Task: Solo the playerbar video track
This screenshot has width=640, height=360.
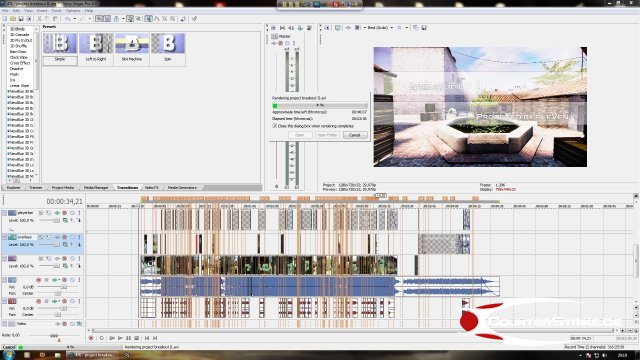Action: pyautogui.click(x=80, y=213)
